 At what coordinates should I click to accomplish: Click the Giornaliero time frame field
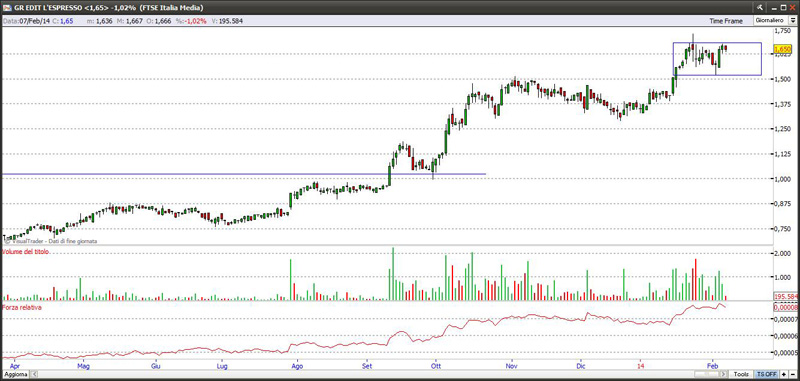[x=770, y=21]
